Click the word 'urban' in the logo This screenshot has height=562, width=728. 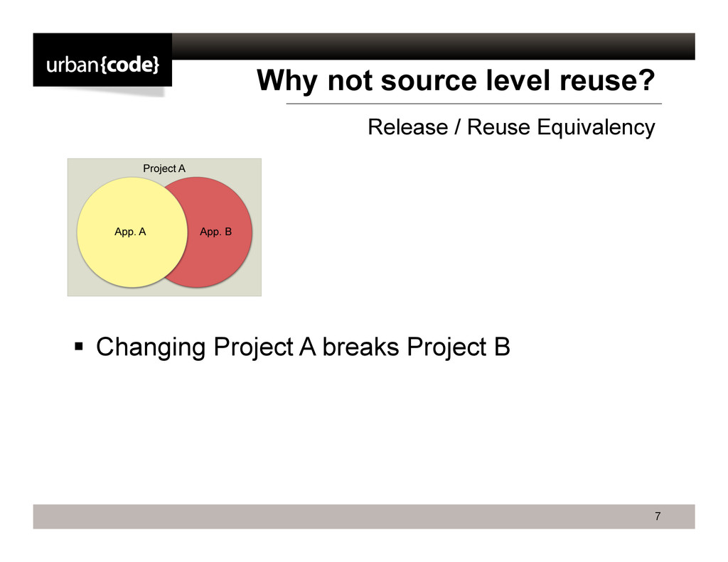tap(72, 65)
